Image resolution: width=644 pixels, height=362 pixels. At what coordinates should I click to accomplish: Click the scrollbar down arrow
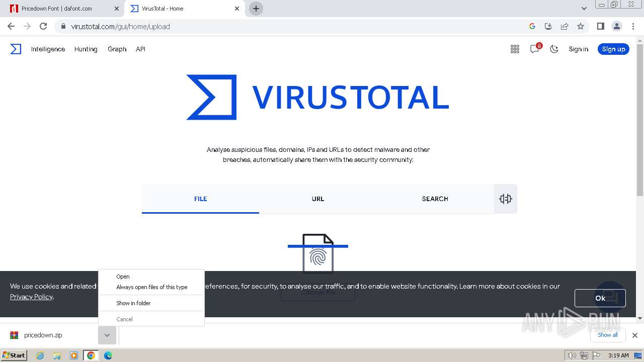pyautogui.click(x=639, y=318)
